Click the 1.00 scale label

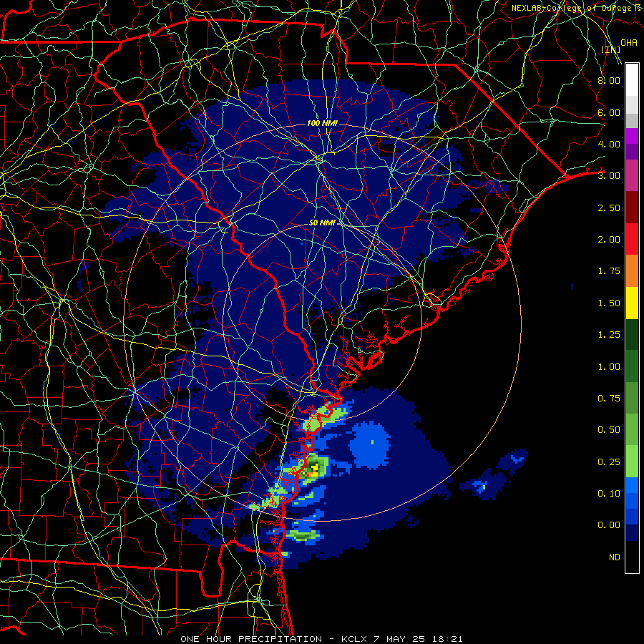point(609,367)
